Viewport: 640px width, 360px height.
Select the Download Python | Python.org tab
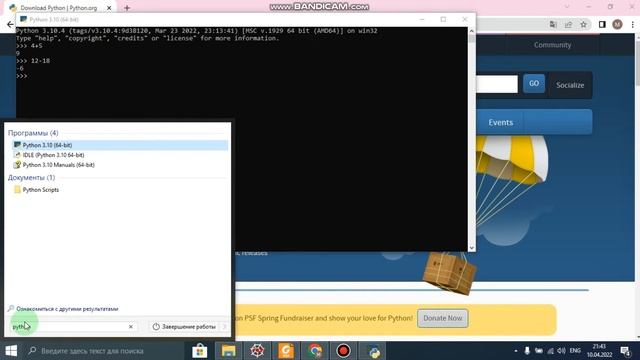click(x=59, y=8)
